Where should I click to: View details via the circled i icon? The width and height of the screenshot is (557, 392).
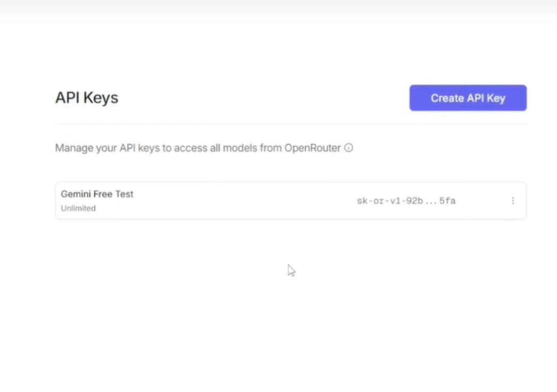tap(349, 148)
